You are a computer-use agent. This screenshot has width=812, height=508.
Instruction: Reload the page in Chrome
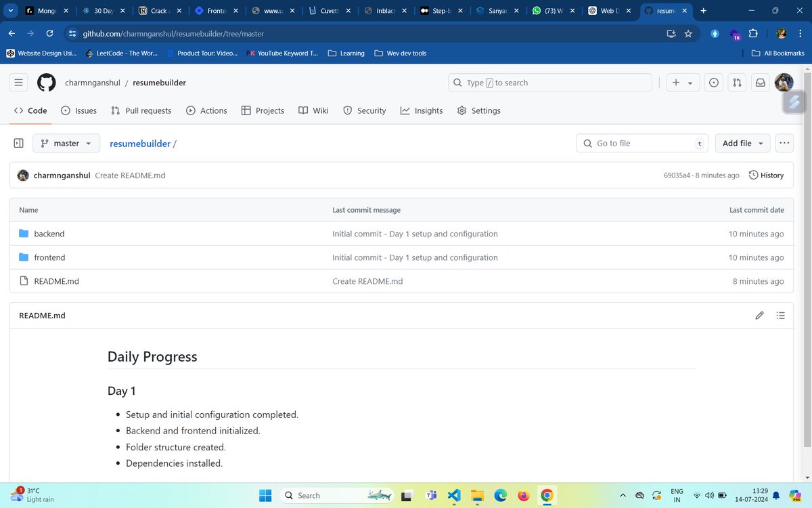pyautogui.click(x=49, y=34)
